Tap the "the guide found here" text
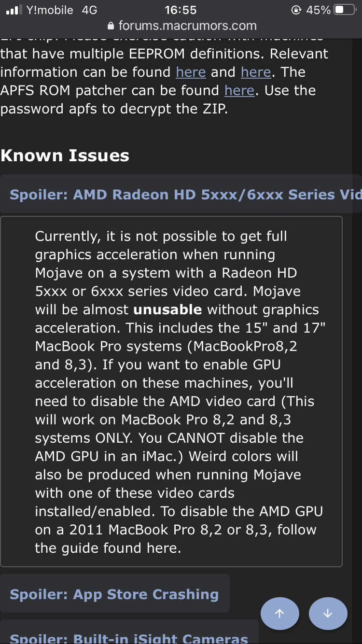Image resolution: width=362 pixels, height=644 pixels. point(108,548)
